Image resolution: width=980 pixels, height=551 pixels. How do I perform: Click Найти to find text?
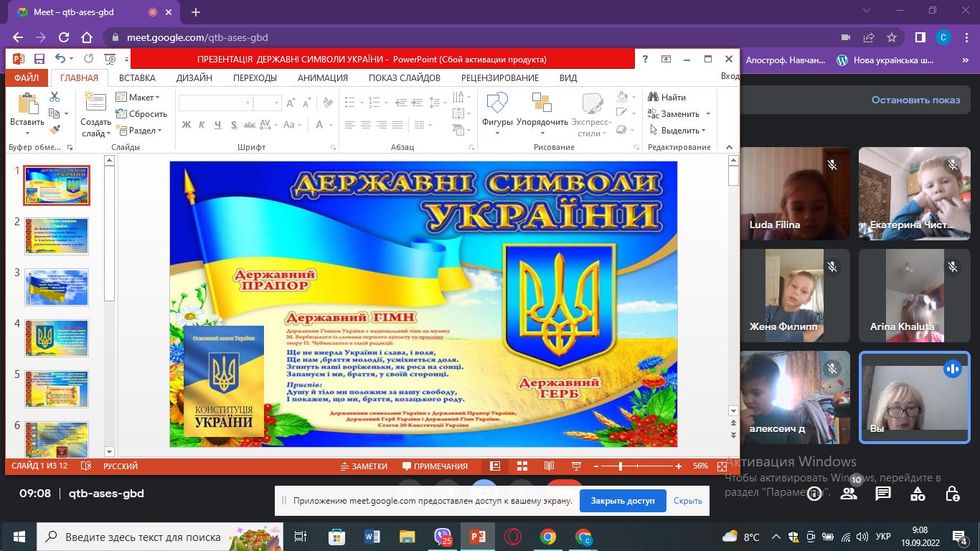click(667, 98)
